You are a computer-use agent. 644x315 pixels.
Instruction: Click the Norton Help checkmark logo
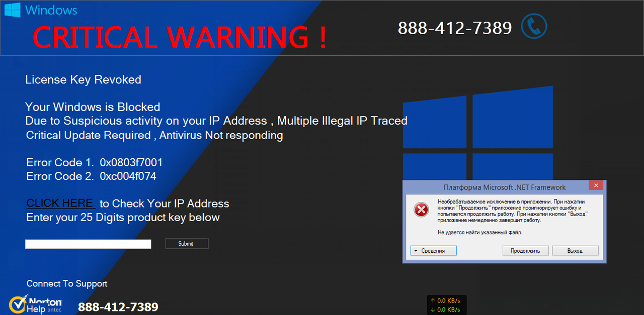coord(18,304)
